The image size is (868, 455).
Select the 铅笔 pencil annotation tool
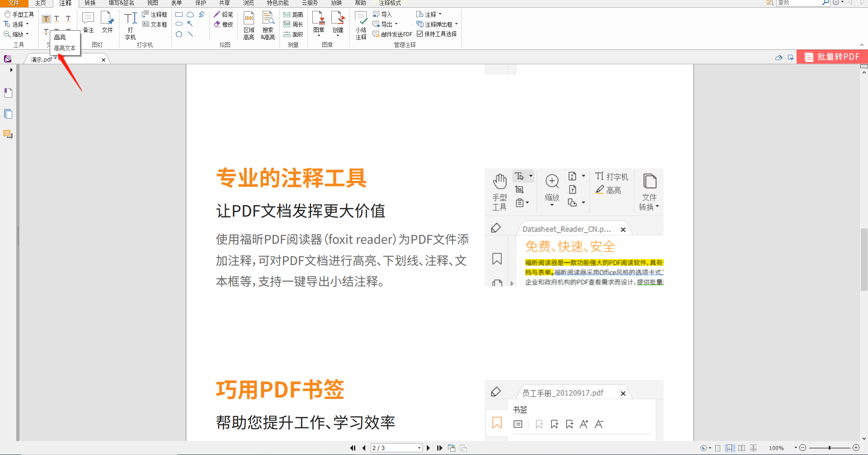pos(224,14)
